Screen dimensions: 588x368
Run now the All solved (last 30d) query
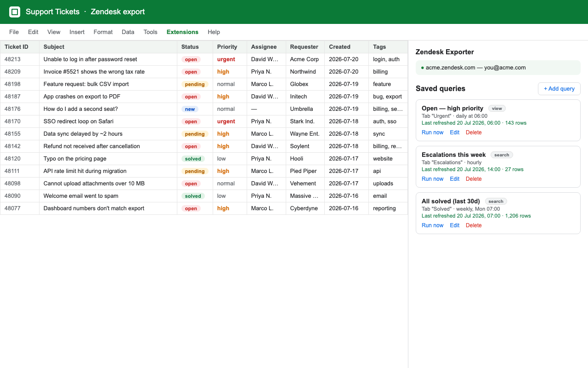point(433,225)
